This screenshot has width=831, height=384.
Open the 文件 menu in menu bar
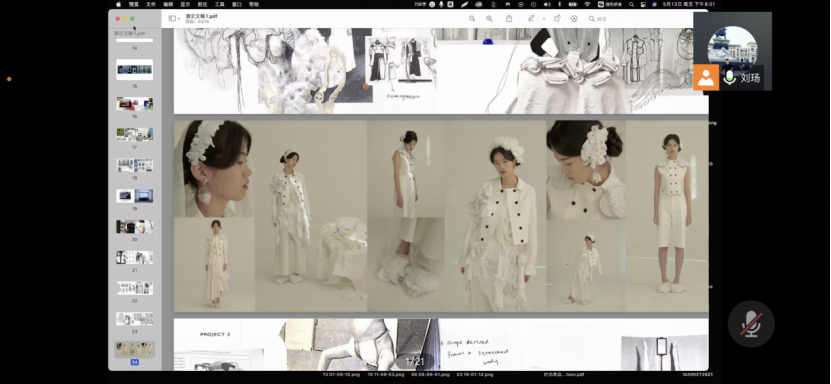[151, 4]
